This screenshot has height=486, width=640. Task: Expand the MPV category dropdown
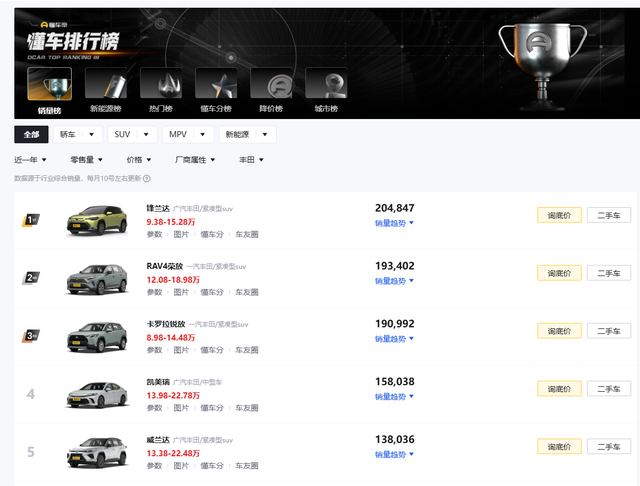[x=188, y=134]
